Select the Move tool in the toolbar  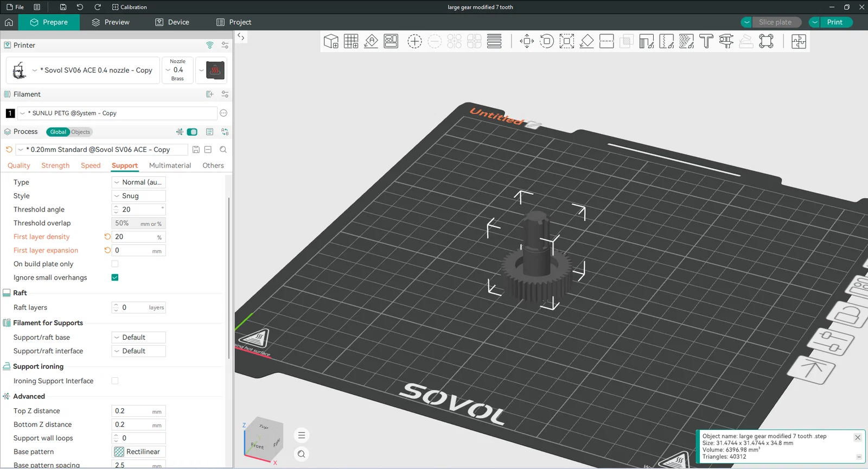527,41
